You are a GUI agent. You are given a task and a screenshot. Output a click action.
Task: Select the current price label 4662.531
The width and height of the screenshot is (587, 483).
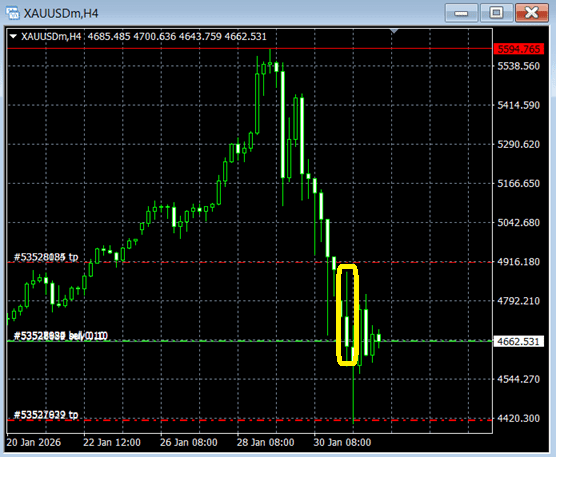[518, 341]
